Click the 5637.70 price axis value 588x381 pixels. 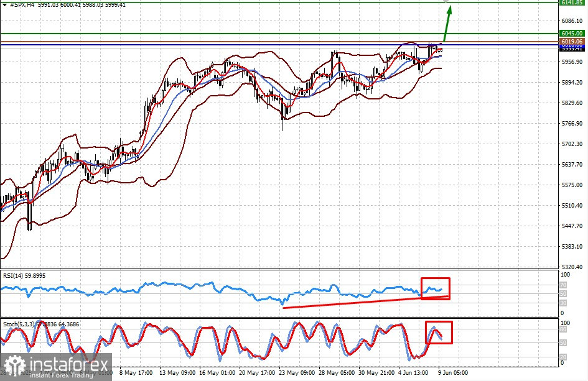[572, 165]
